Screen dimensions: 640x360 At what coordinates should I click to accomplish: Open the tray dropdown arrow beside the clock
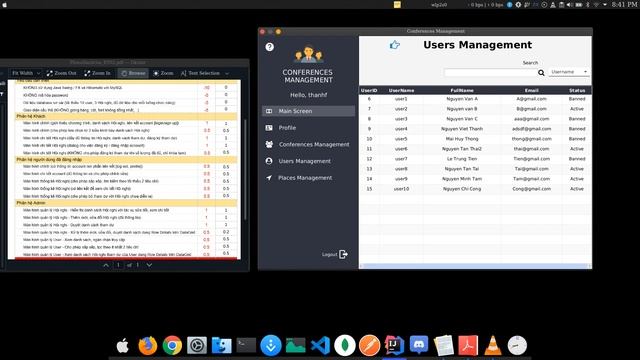click(x=605, y=4)
